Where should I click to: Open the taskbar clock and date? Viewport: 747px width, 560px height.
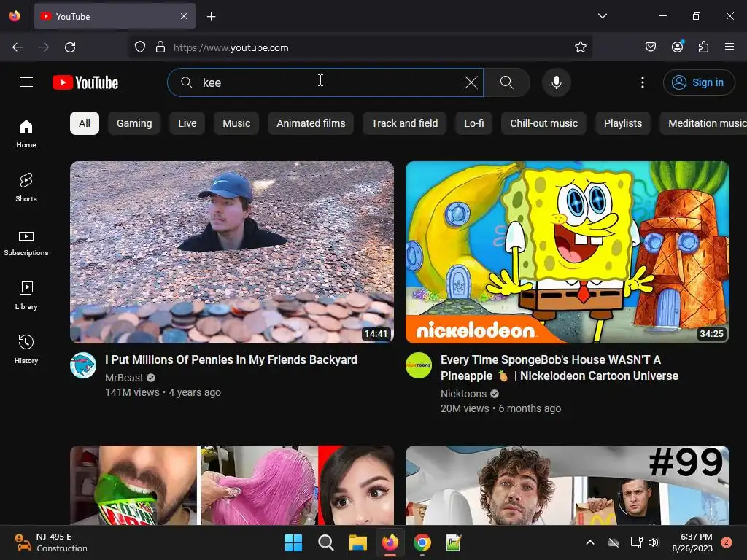pos(692,542)
